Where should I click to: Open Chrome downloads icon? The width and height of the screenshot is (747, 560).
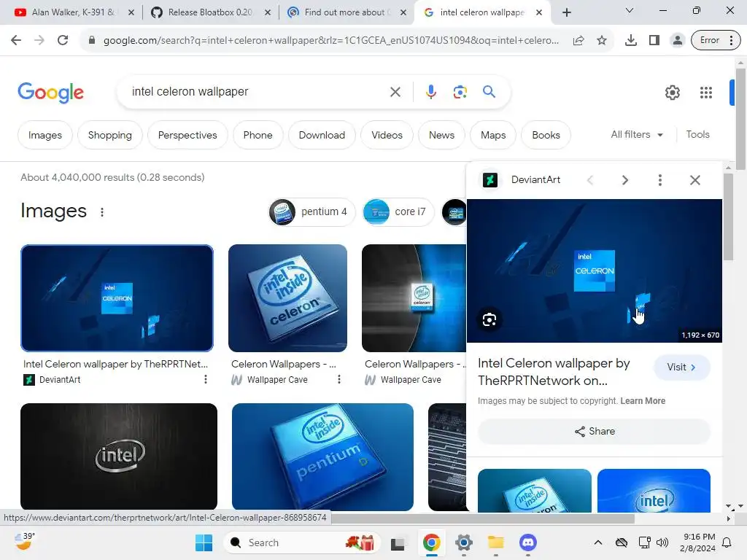(x=631, y=41)
